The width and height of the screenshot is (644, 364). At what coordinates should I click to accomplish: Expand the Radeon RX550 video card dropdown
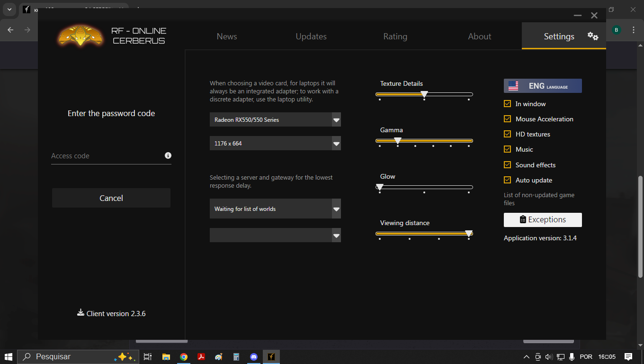[336, 120]
